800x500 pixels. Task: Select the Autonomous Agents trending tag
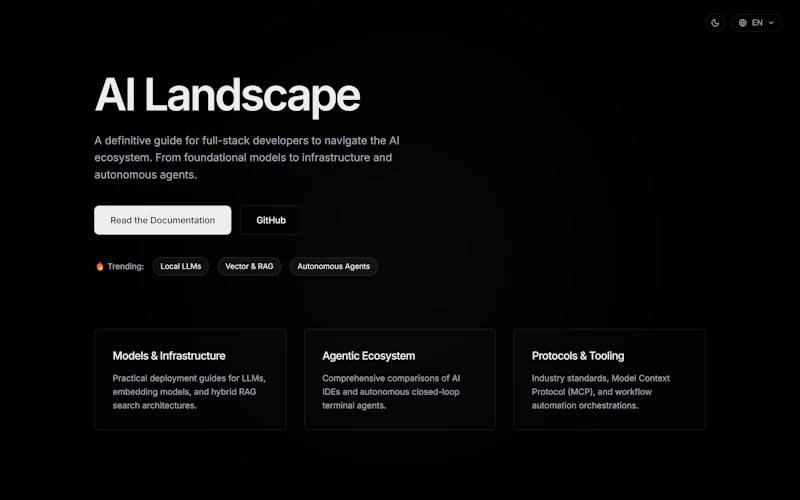click(x=334, y=266)
